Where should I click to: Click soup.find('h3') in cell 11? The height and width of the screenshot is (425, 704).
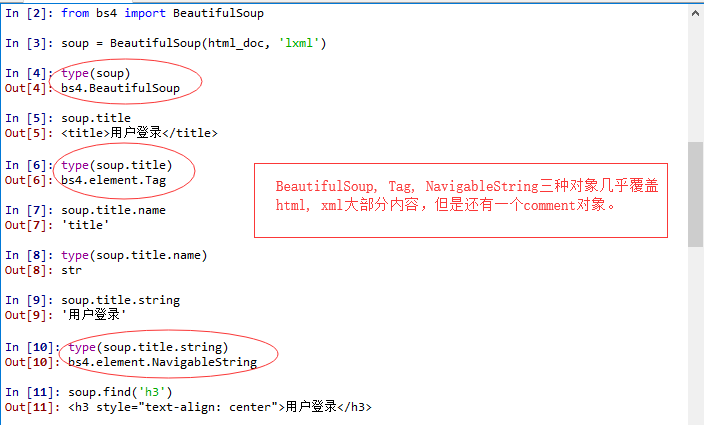tap(120, 392)
